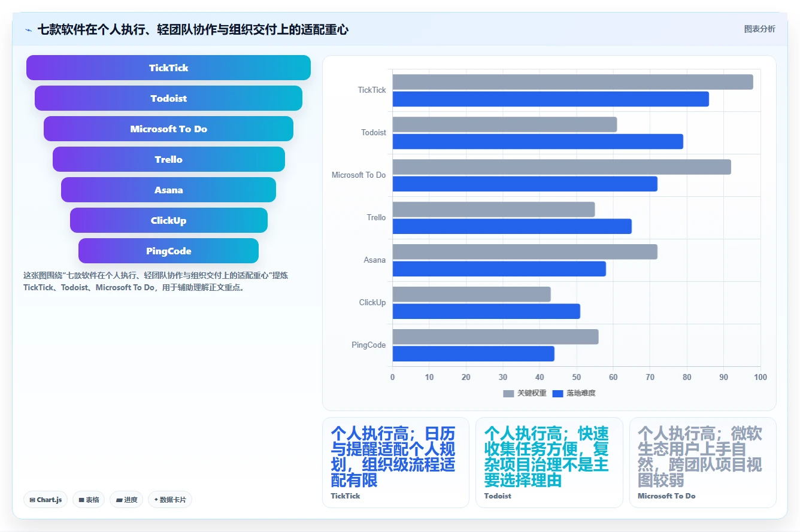Click the gray 关键权重 legend swatch
The height and width of the screenshot is (532, 800).
pyautogui.click(x=508, y=393)
